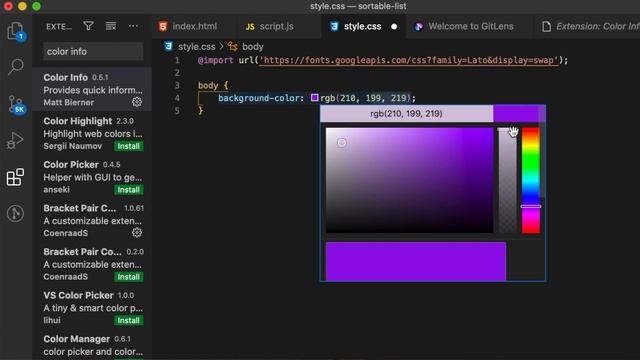Click the CSS file icon in breadcrumb
Viewport: 640px width, 360px height.
(x=168, y=47)
